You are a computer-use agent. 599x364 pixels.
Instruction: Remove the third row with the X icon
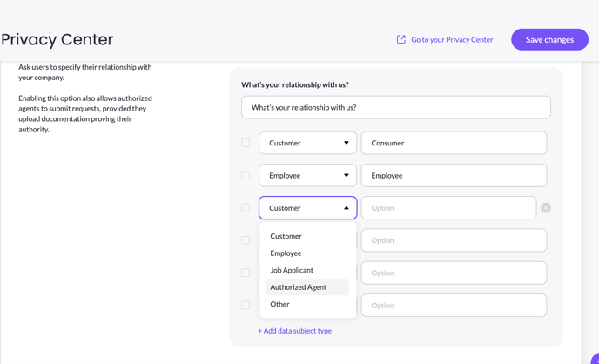pos(546,208)
